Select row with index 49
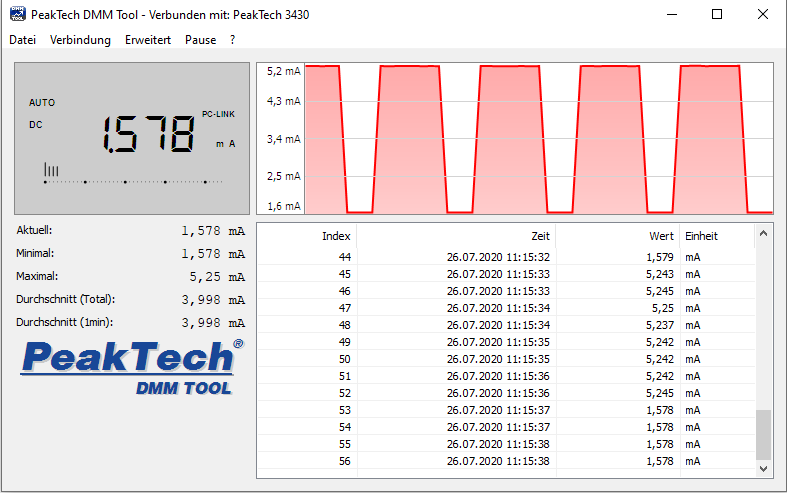Screen dimensions: 787x493 coord(506,342)
